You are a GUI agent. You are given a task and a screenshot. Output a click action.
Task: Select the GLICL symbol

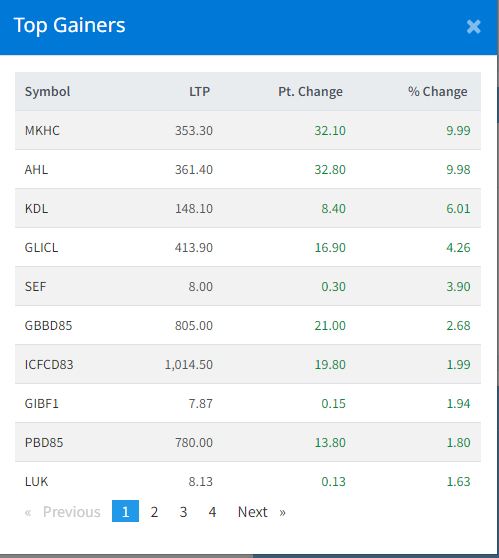41,247
